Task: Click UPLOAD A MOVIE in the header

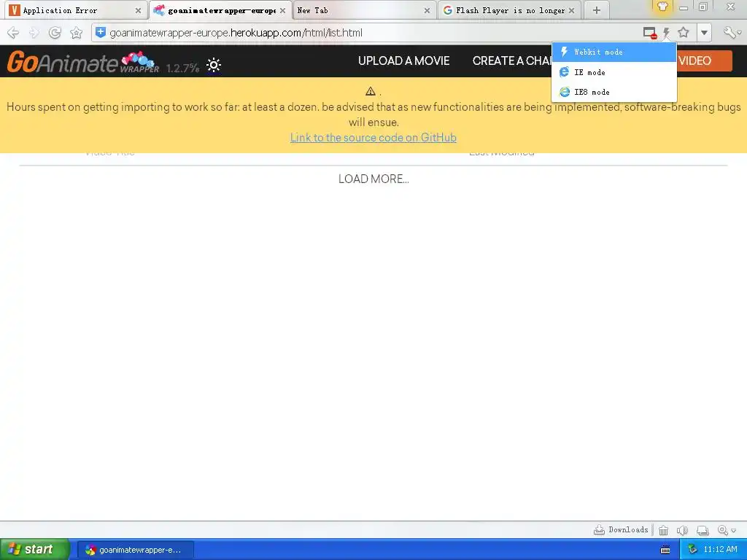Action: tap(403, 61)
